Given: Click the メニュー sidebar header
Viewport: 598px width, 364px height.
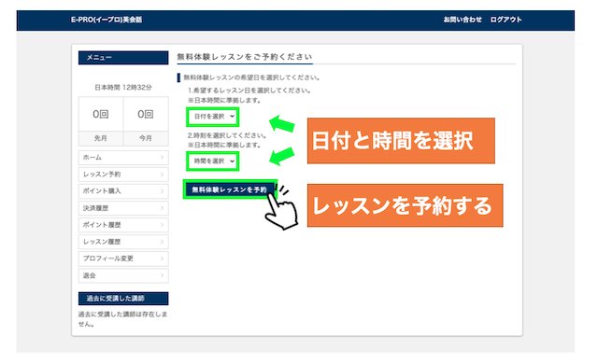Looking at the screenshot, I should [x=123, y=58].
